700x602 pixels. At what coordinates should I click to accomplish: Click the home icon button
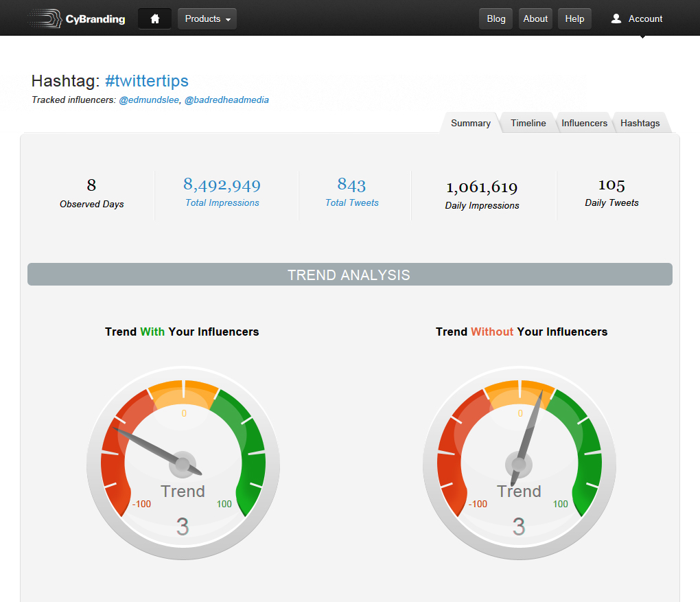154,19
